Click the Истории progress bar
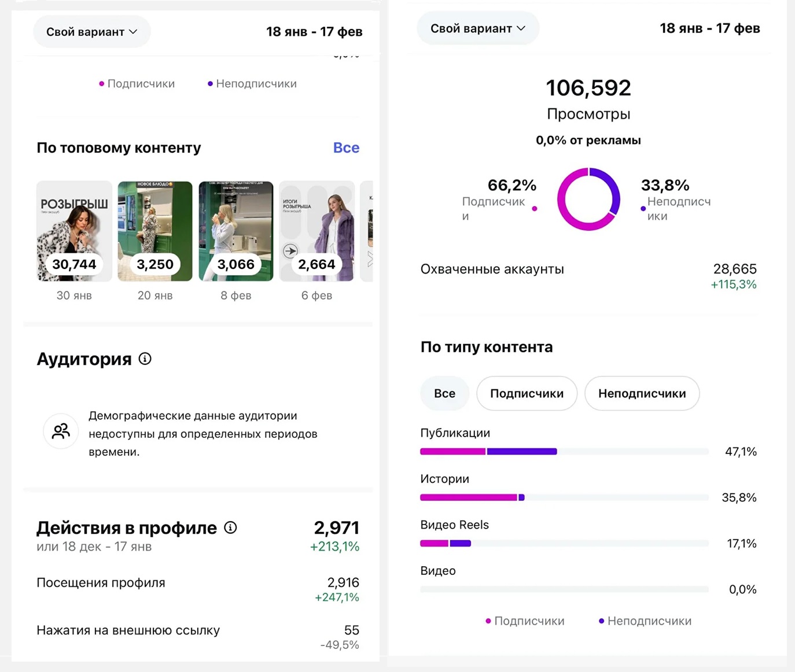 coord(564,497)
